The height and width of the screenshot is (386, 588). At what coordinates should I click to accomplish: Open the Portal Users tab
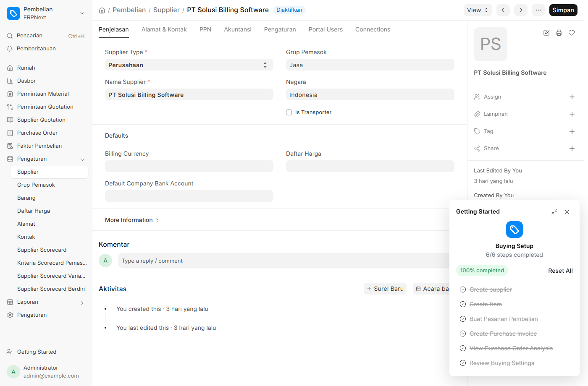(325, 29)
